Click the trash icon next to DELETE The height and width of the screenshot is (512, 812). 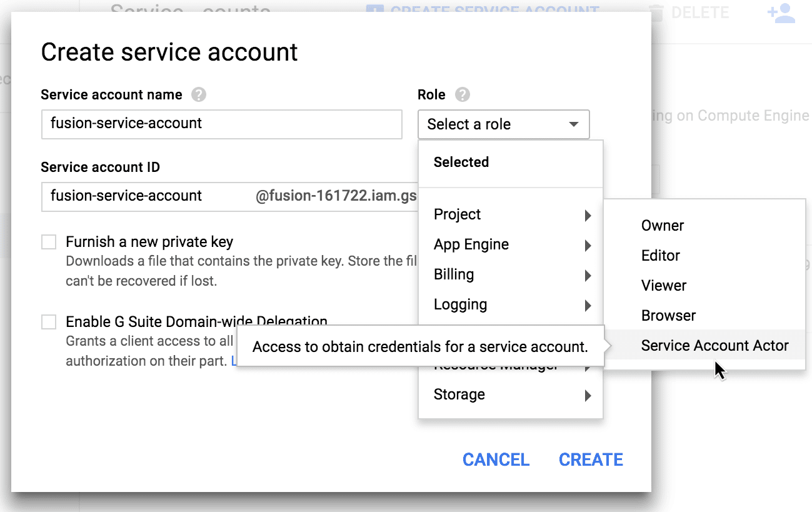656,13
